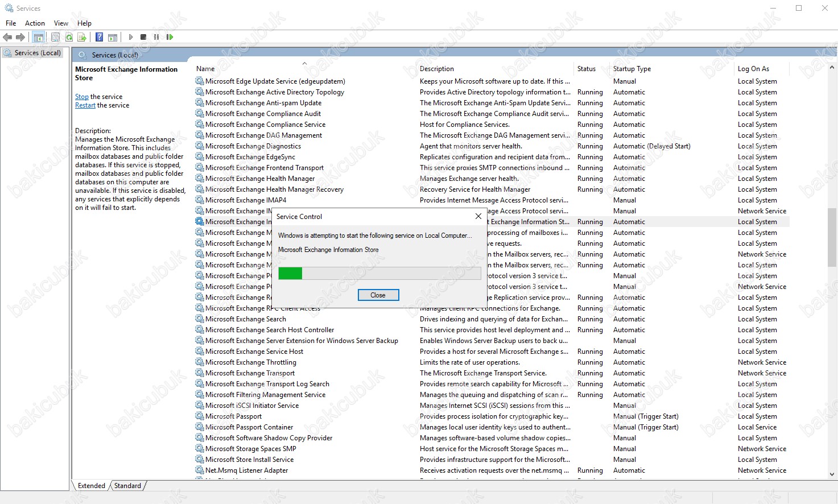The width and height of the screenshot is (838, 504).
Task: Switch to the Extended tab
Action: [92, 486]
